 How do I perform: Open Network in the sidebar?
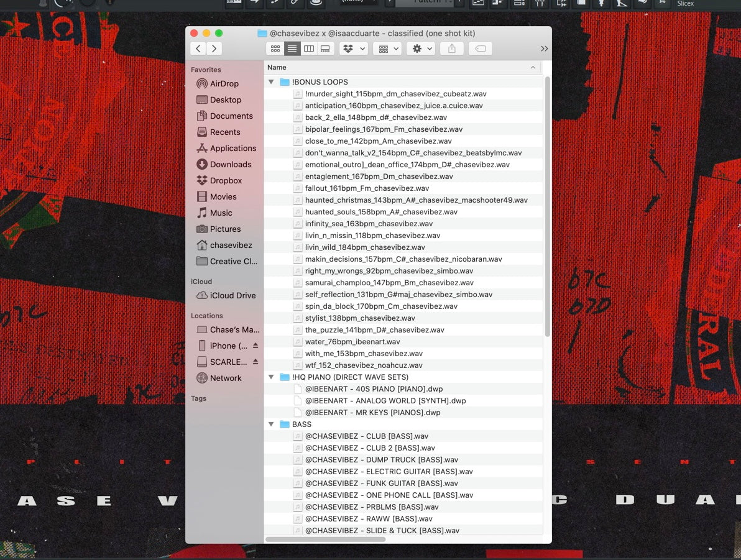pos(226,378)
